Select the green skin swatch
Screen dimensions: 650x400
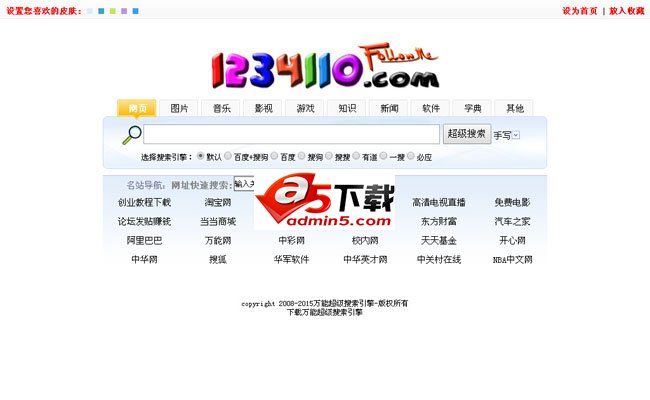click(x=113, y=11)
